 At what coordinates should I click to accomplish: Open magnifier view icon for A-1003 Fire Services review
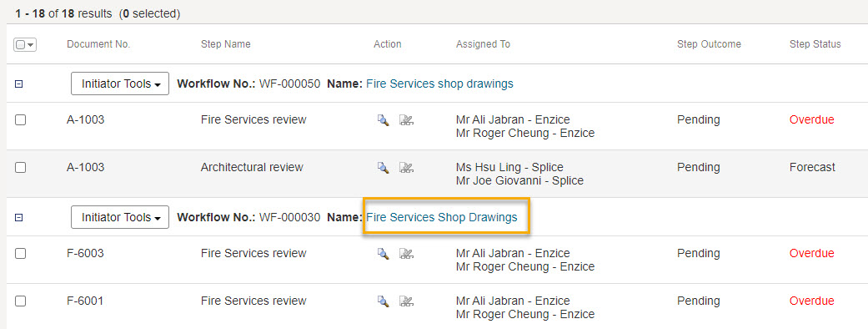click(383, 120)
